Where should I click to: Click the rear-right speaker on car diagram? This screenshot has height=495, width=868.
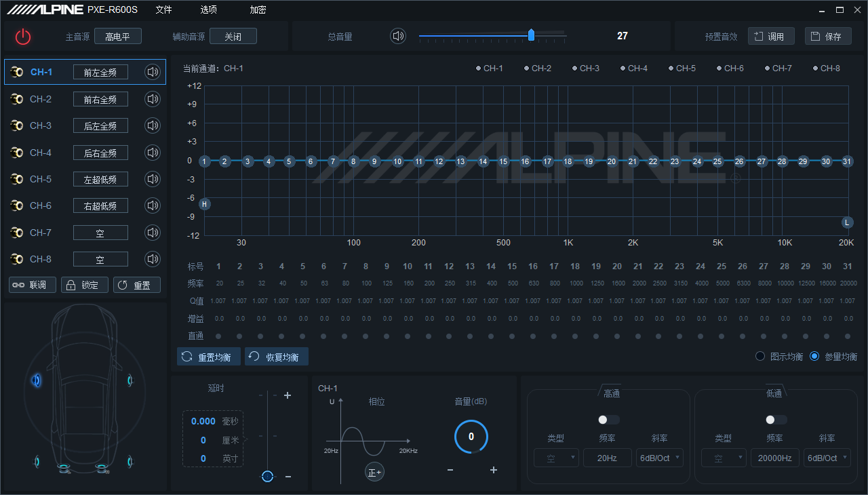pyautogui.click(x=129, y=462)
